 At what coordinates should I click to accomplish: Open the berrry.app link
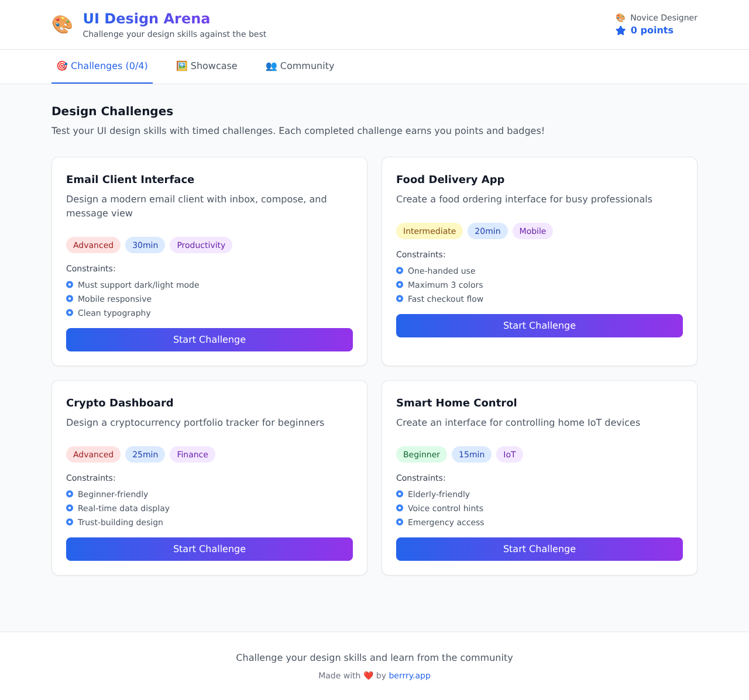point(410,675)
